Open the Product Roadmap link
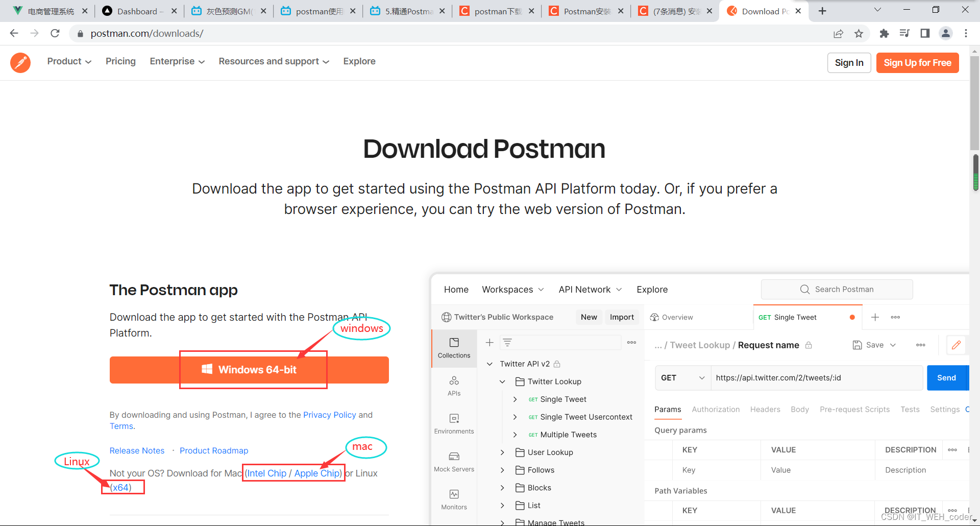The width and height of the screenshot is (980, 526). pyautogui.click(x=214, y=450)
